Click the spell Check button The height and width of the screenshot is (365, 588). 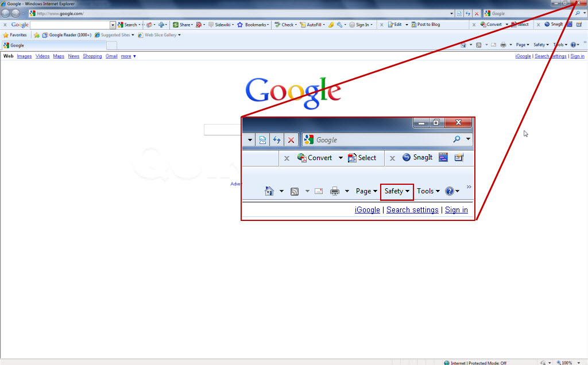click(x=284, y=25)
